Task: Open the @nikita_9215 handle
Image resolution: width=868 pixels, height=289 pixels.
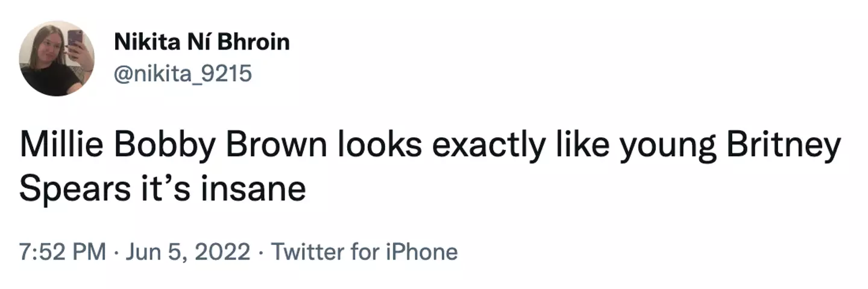Action: tap(182, 74)
